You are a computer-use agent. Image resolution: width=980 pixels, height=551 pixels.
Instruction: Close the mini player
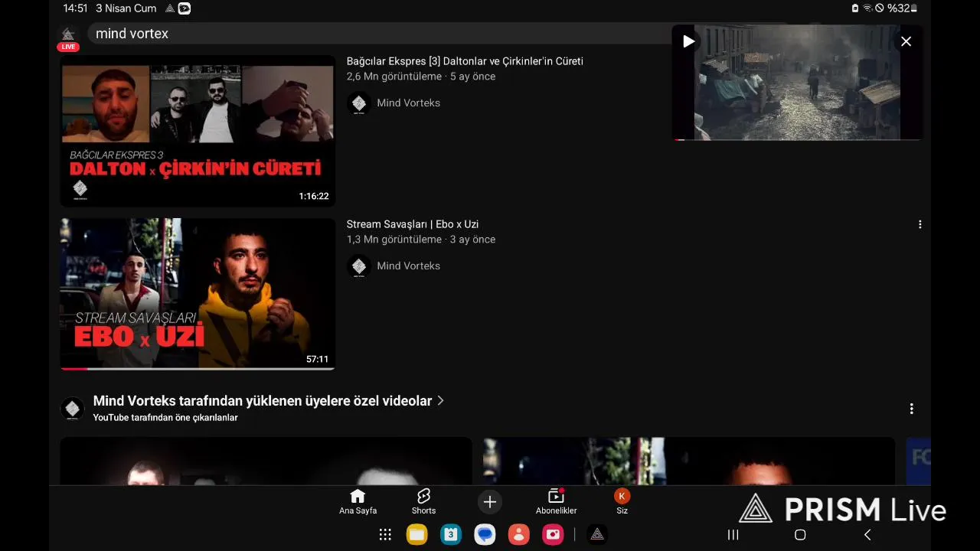906,41
